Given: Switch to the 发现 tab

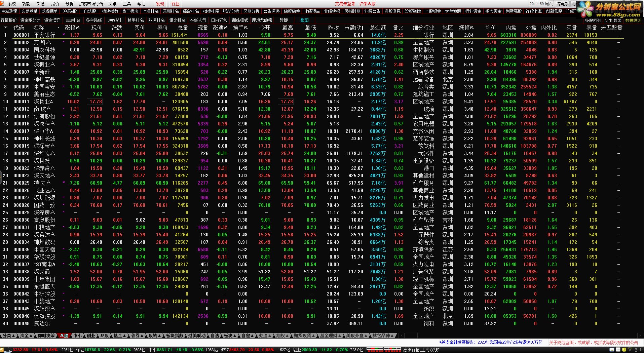Looking at the screenshot, I should point(160,4).
